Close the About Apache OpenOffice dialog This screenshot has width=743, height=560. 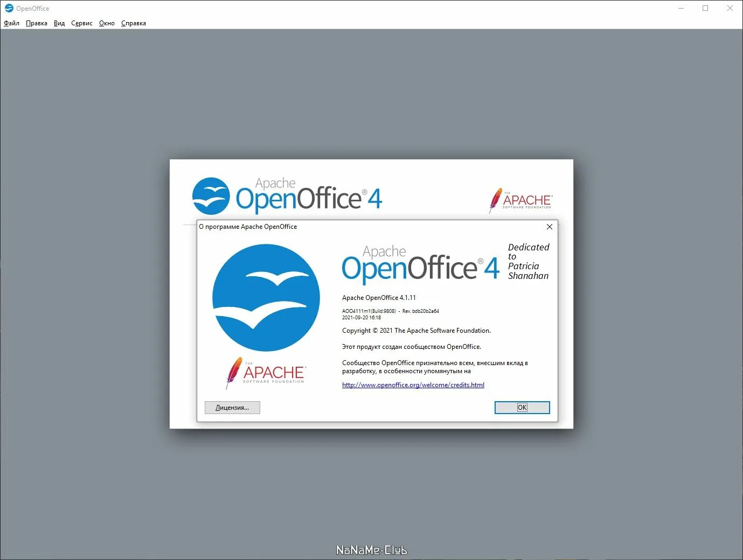click(x=550, y=227)
